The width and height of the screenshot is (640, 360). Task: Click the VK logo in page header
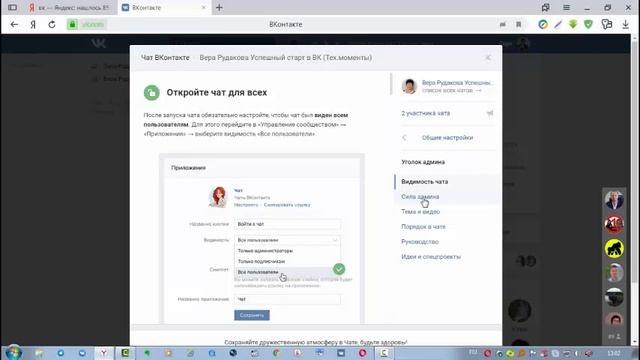point(99,43)
